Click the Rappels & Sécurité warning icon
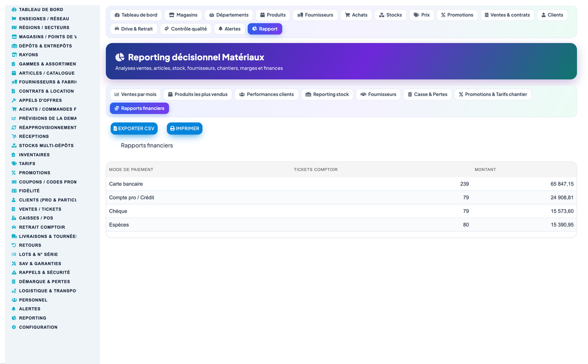The width and height of the screenshot is (588, 364). click(14, 272)
